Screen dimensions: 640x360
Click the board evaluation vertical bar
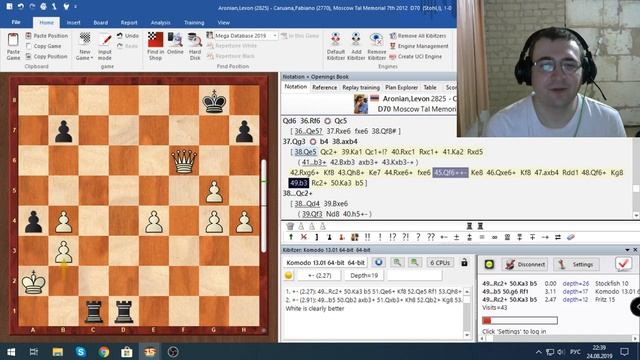click(x=264, y=205)
